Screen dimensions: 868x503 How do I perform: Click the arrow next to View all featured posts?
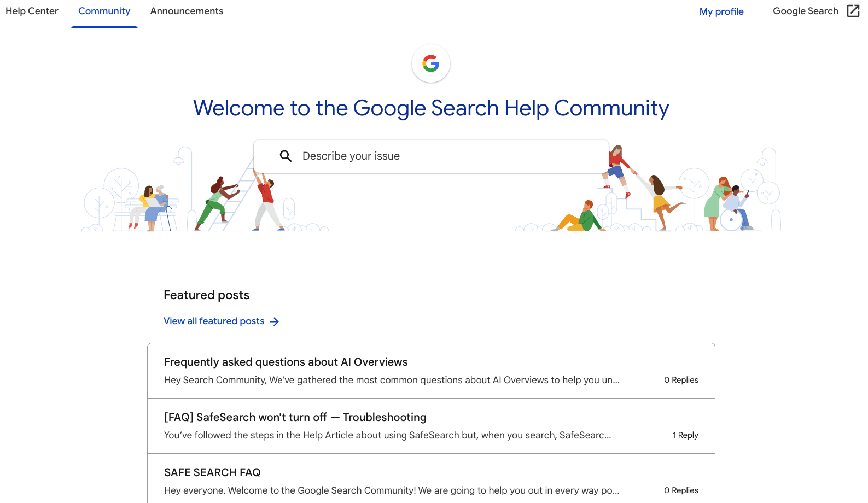pos(274,321)
